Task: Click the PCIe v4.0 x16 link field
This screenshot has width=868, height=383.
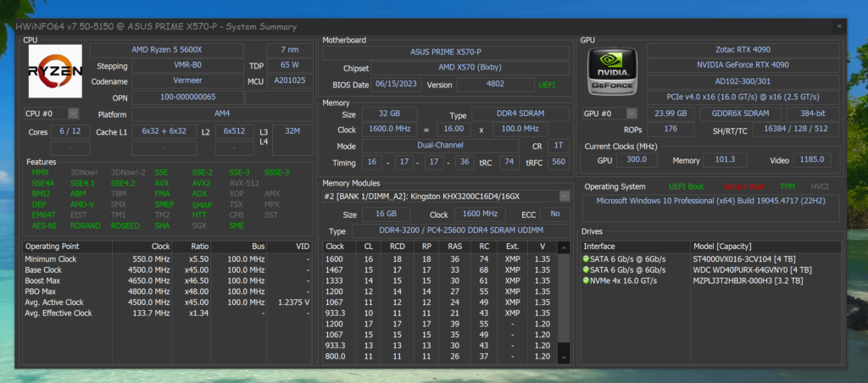Action: [743, 97]
